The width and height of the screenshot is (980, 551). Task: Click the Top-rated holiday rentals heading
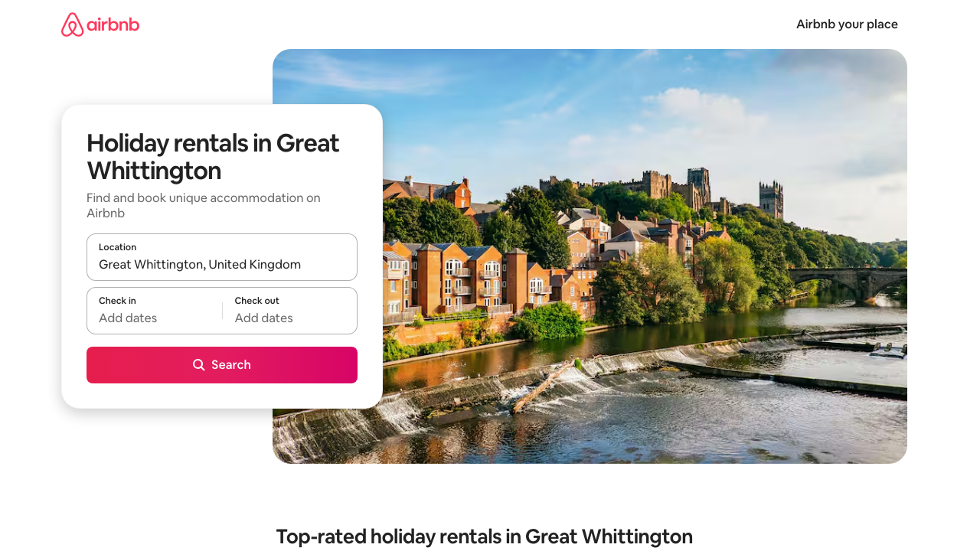[485, 536]
